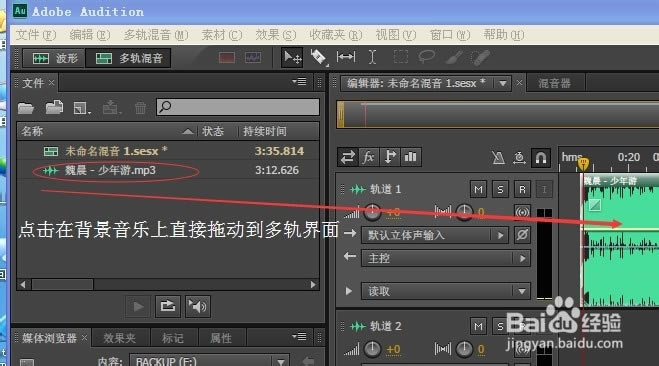Image resolution: width=659 pixels, height=366 pixels.
Task: Toggle Snapping magnet icon
Action: [x=540, y=158]
